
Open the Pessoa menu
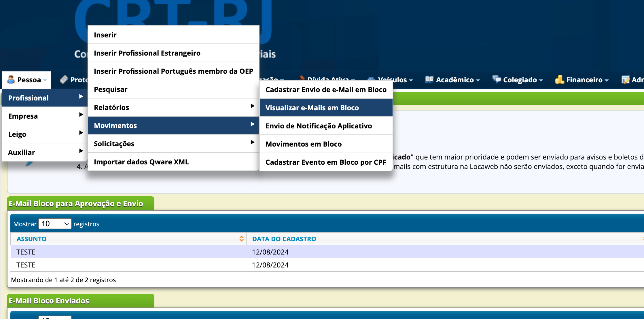[x=27, y=80]
